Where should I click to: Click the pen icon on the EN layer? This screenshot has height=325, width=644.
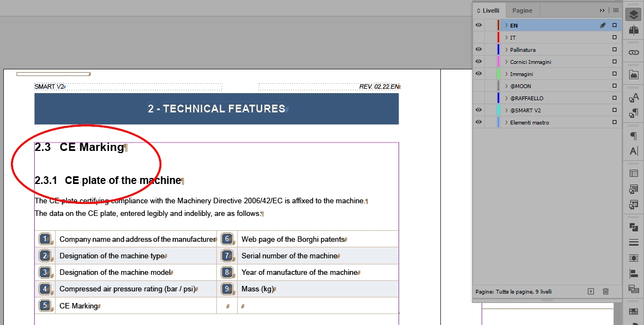pos(603,25)
